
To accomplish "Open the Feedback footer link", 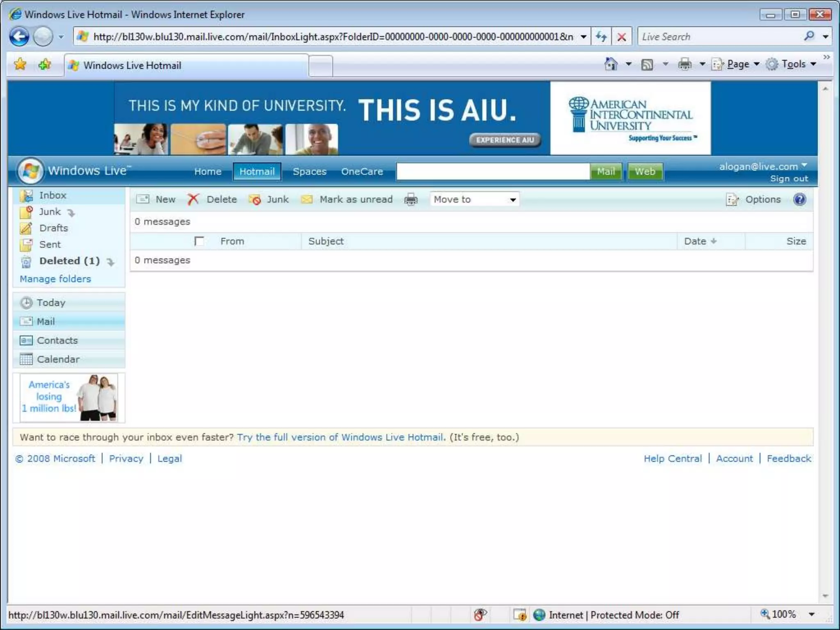I will 789,459.
